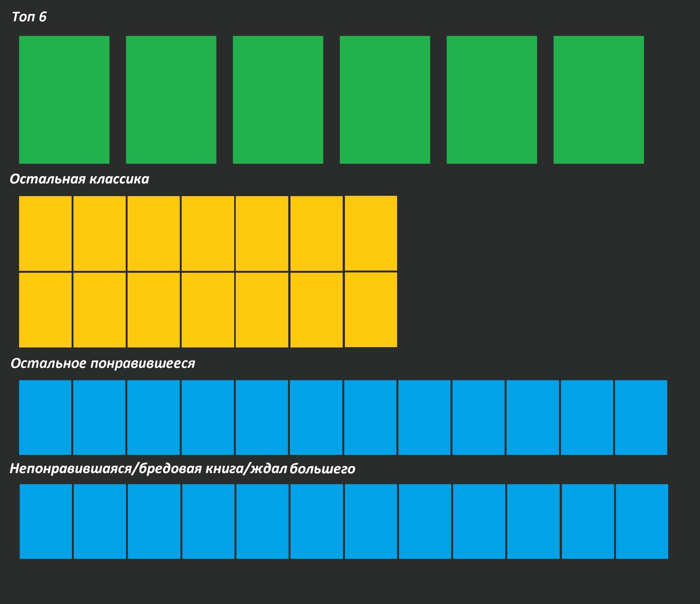Screen dimensions: 700x604
Task: Click the third green tile in Топ 6
Action: (x=278, y=100)
